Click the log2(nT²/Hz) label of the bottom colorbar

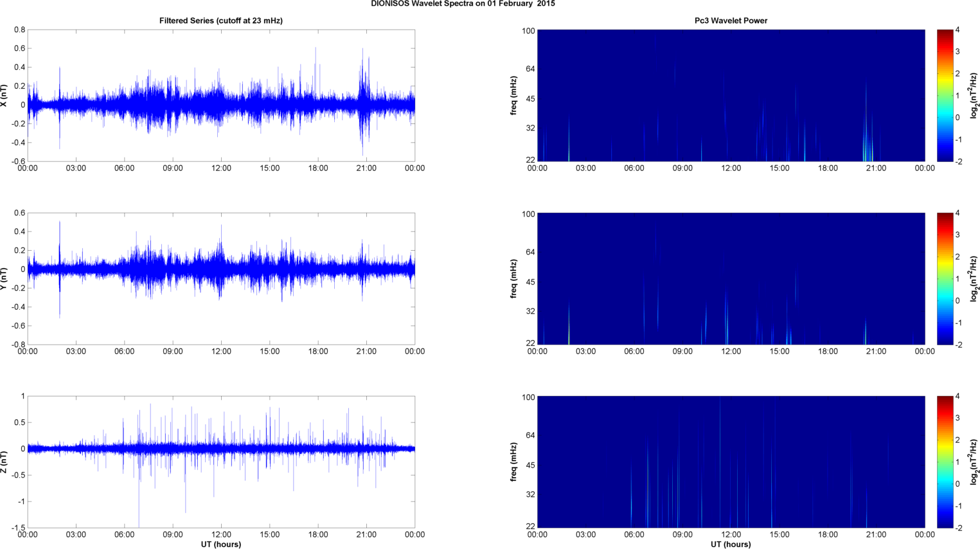pyautogui.click(x=974, y=462)
